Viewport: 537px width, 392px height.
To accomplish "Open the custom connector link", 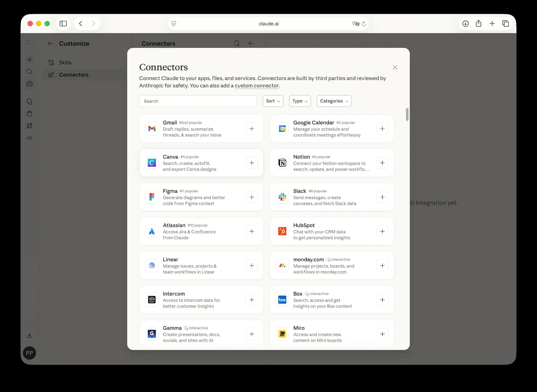I will [257, 86].
